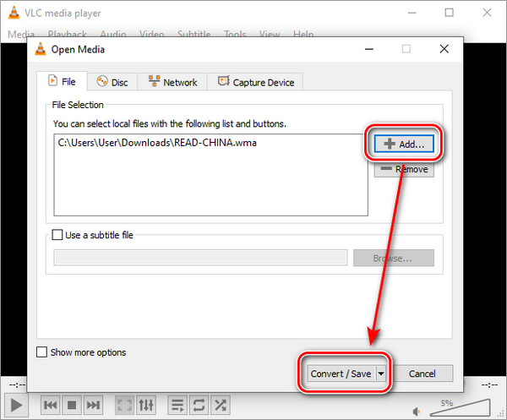Click the Play button in VLC controls

pos(16,405)
